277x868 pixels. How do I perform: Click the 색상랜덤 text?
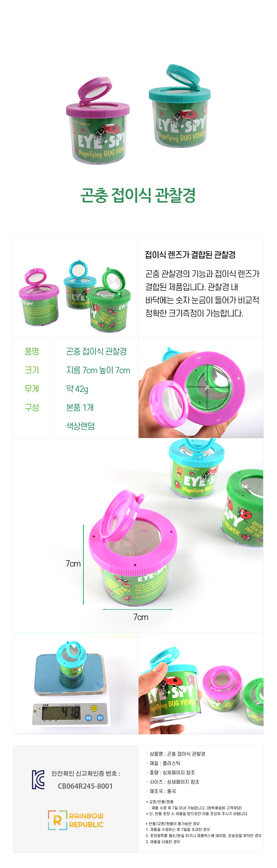pyautogui.click(x=81, y=426)
